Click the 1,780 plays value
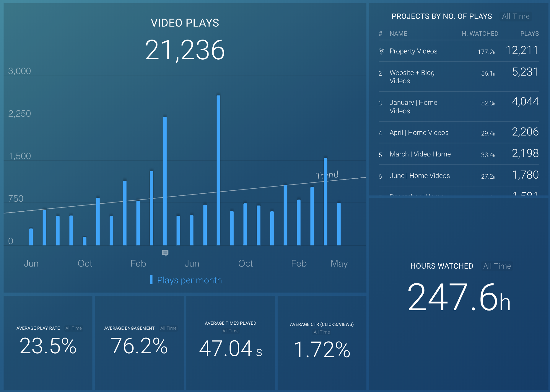The width and height of the screenshot is (550, 392). (525, 175)
